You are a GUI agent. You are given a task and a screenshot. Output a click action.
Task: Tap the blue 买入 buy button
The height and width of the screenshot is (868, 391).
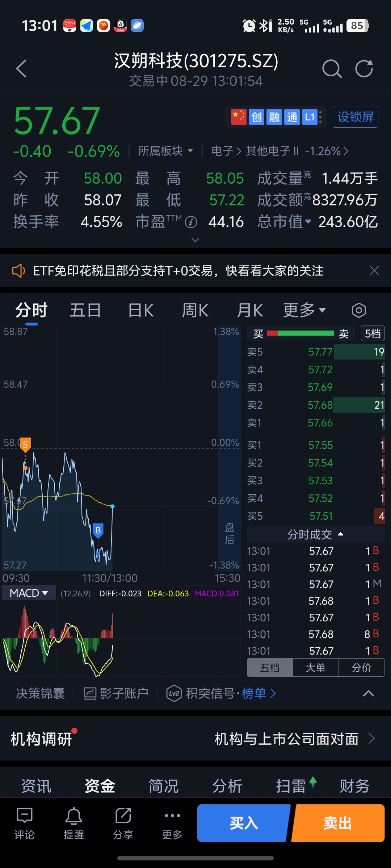pos(244,823)
